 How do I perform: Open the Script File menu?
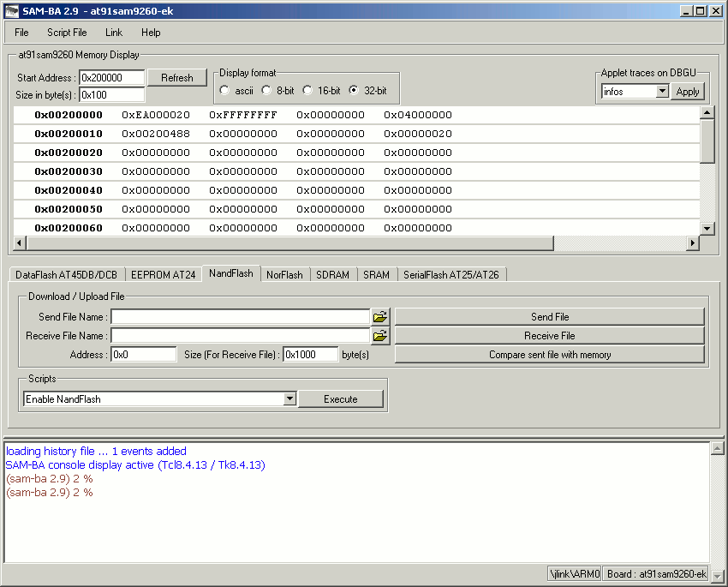pos(67,33)
